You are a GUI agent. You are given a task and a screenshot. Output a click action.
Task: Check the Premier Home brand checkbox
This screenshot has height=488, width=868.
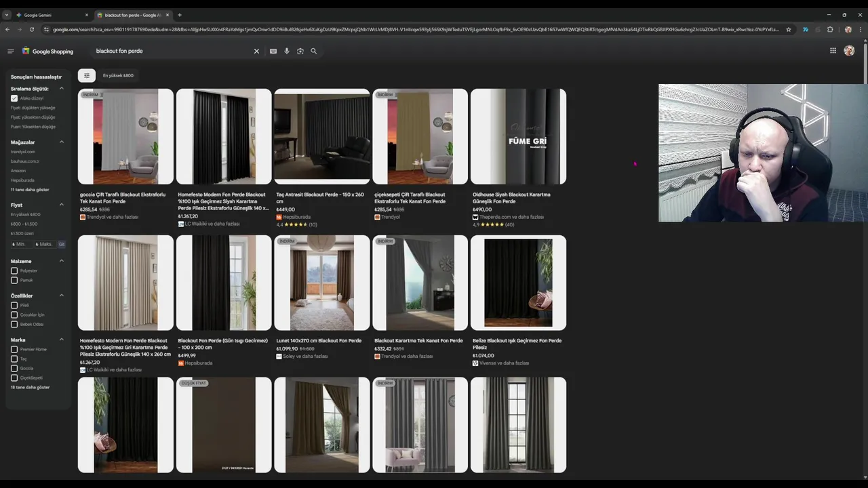14,349
